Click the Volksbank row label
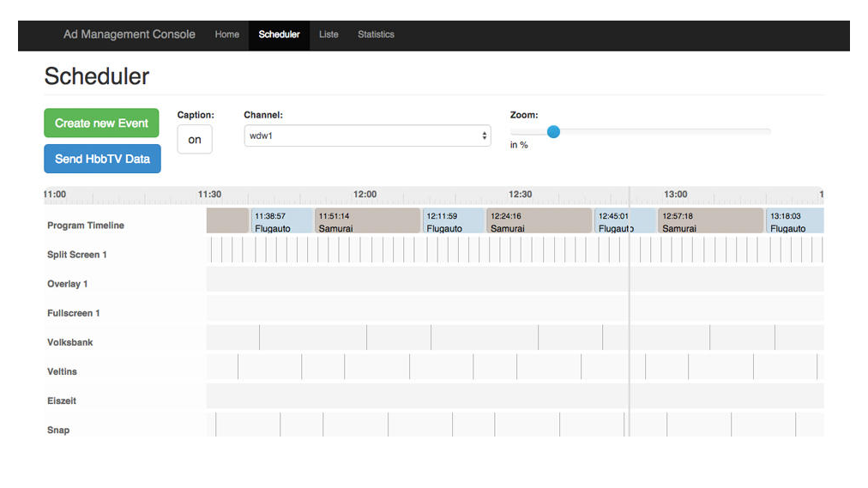868x488 pixels. [69, 342]
